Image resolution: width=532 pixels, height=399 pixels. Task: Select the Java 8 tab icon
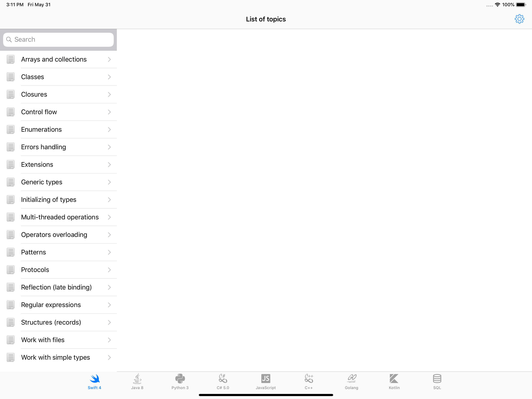(x=137, y=379)
